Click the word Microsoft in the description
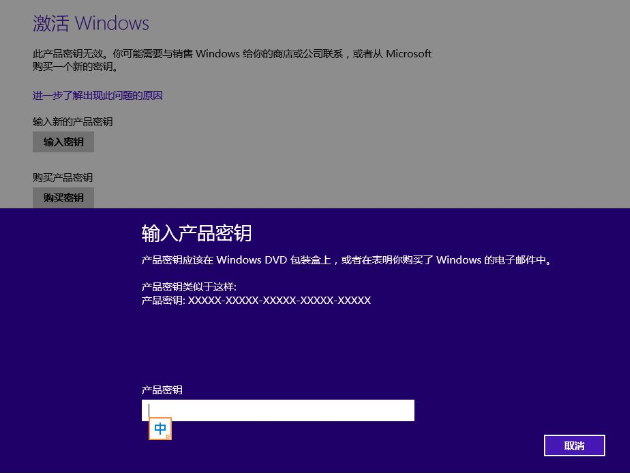The height and width of the screenshot is (473, 630). (x=409, y=54)
